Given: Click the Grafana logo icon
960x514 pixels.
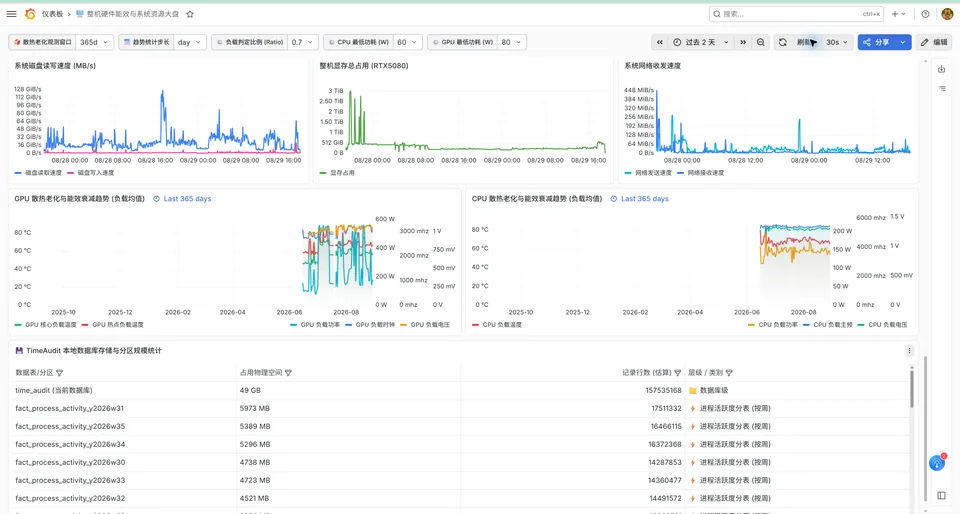Looking at the screenshot, I should (29, 13).
